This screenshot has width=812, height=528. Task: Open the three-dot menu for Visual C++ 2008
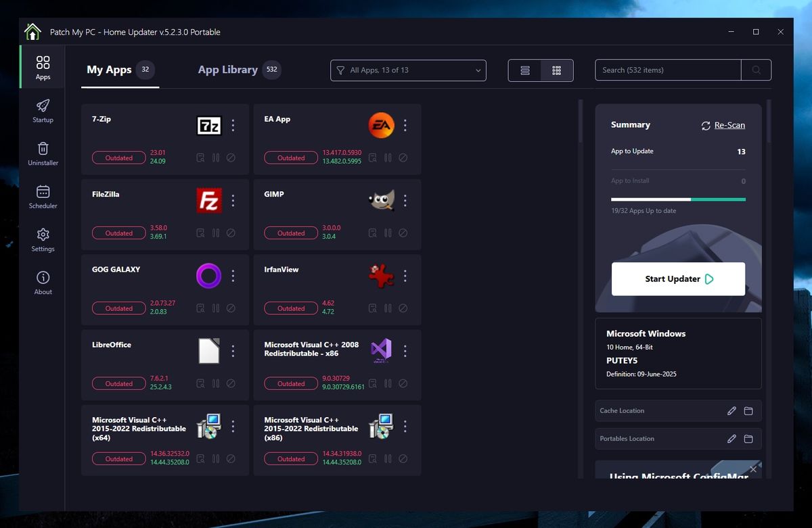coord(405,351)
